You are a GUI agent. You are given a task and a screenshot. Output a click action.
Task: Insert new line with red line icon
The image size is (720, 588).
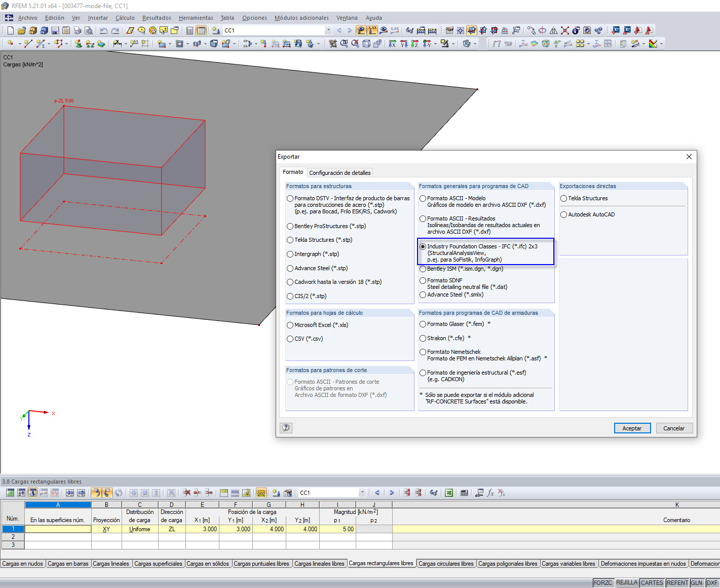click(28, 44)
